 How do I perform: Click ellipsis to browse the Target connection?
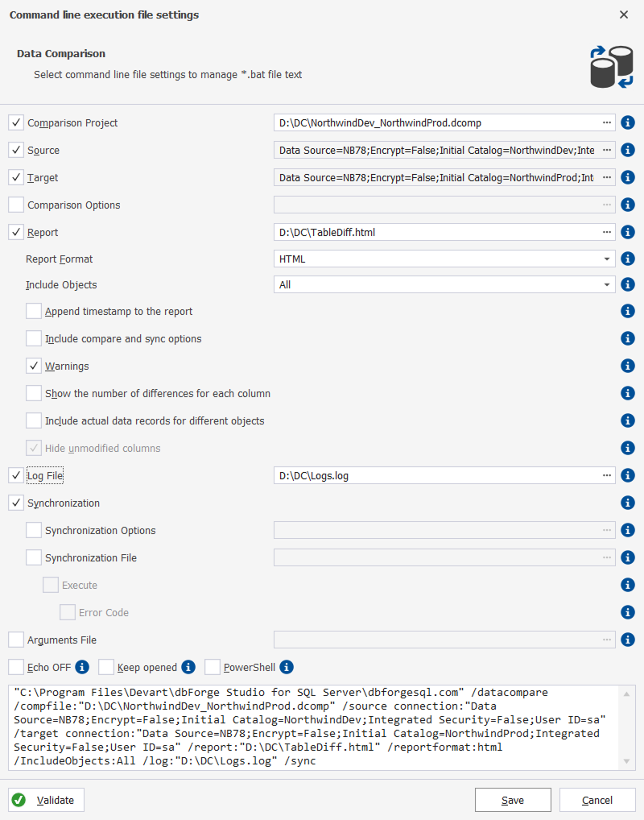click(x=608, y=177)
